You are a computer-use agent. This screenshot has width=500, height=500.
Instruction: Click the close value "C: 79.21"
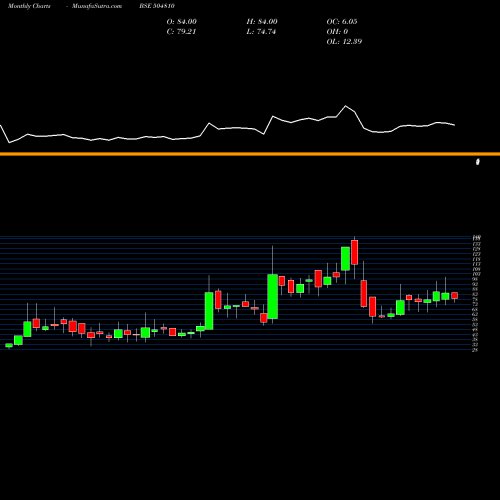pyautogui.click(x=181, y=32)
